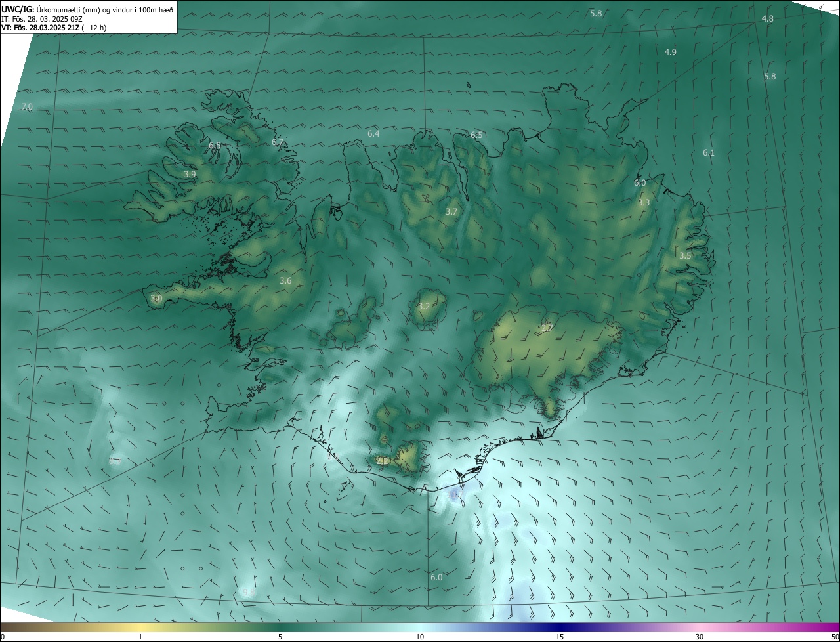Click the 7.0 value label
Image resolution: width=840 pixels, height=642 pixels.
pyautogui.click(x=27, y=106)
